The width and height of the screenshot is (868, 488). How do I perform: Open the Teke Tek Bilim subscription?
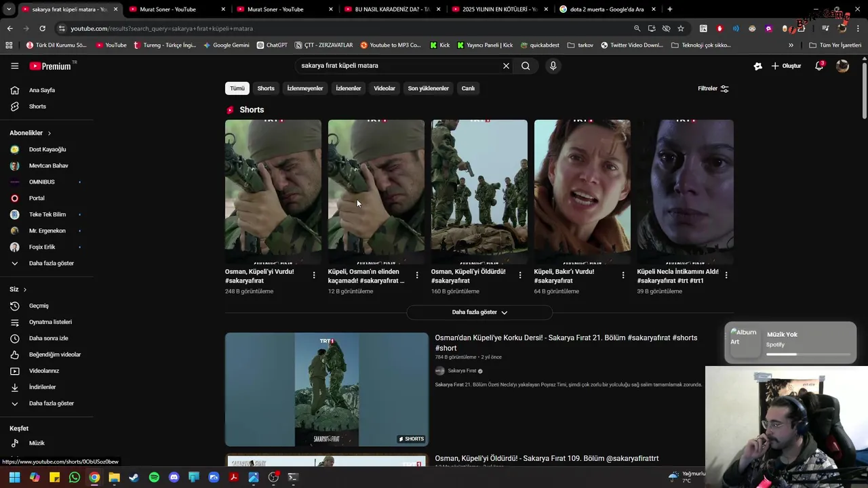pyautogui.click(x=46, y=214)
